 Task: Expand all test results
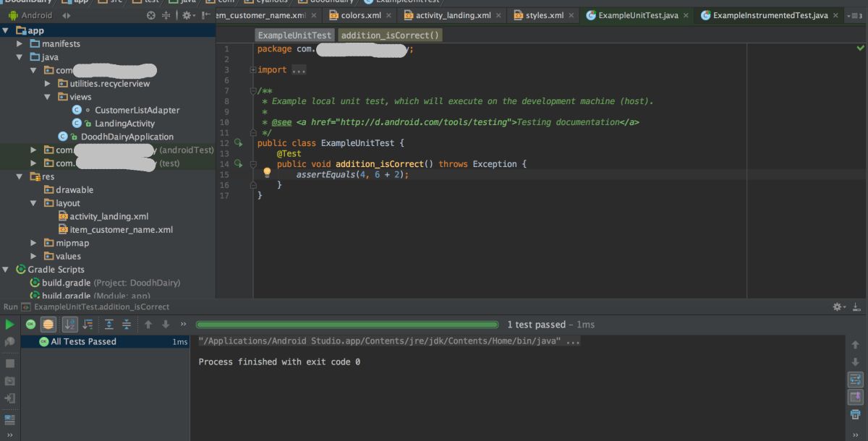pos(109,325)
